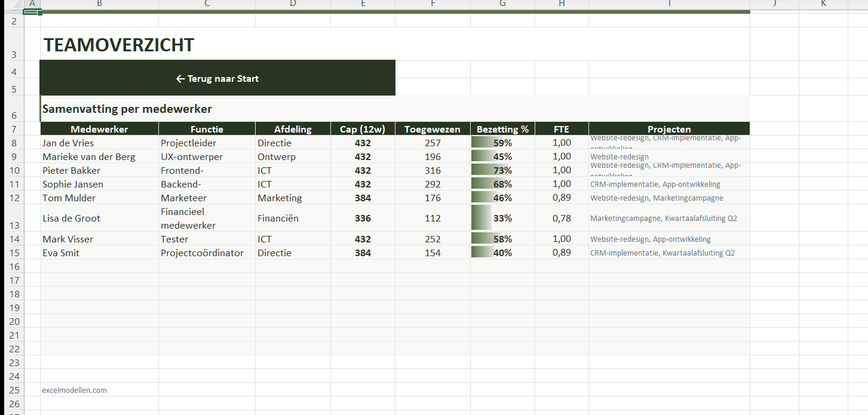Select the Financiën department cell

[278, 218]
